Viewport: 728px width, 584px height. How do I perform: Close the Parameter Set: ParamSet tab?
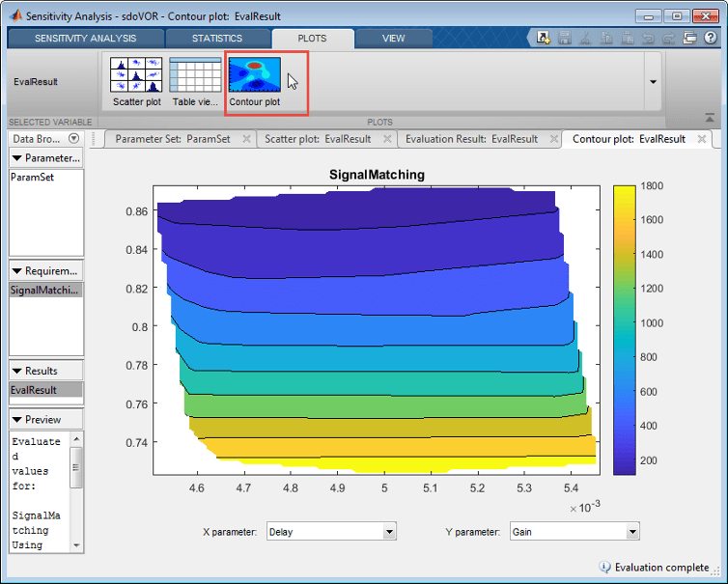246,139
